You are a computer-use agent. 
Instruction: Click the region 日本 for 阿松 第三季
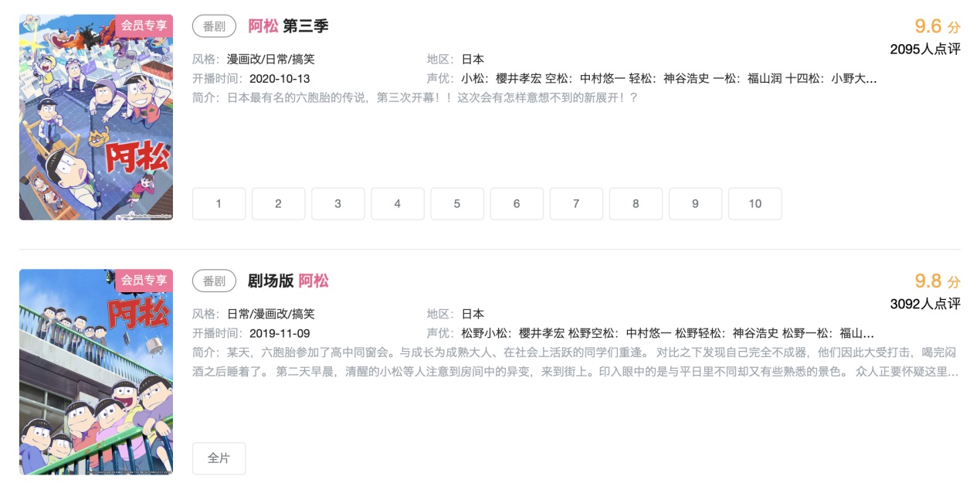(x=473, y=60)
